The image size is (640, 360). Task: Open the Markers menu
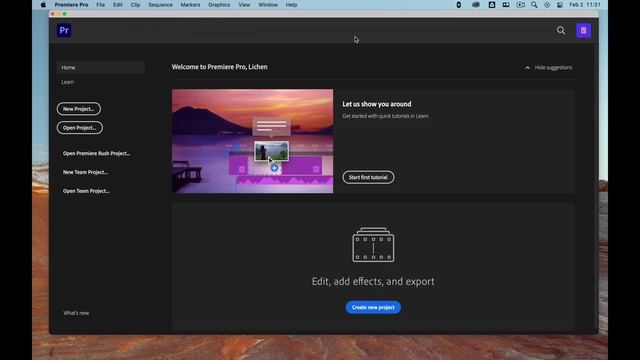tap(190, 5)
